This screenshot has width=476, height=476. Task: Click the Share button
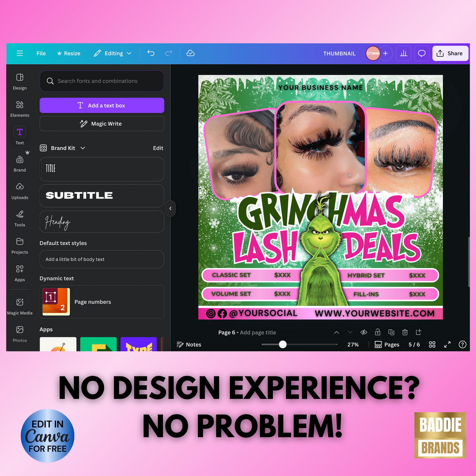point(450,53)
